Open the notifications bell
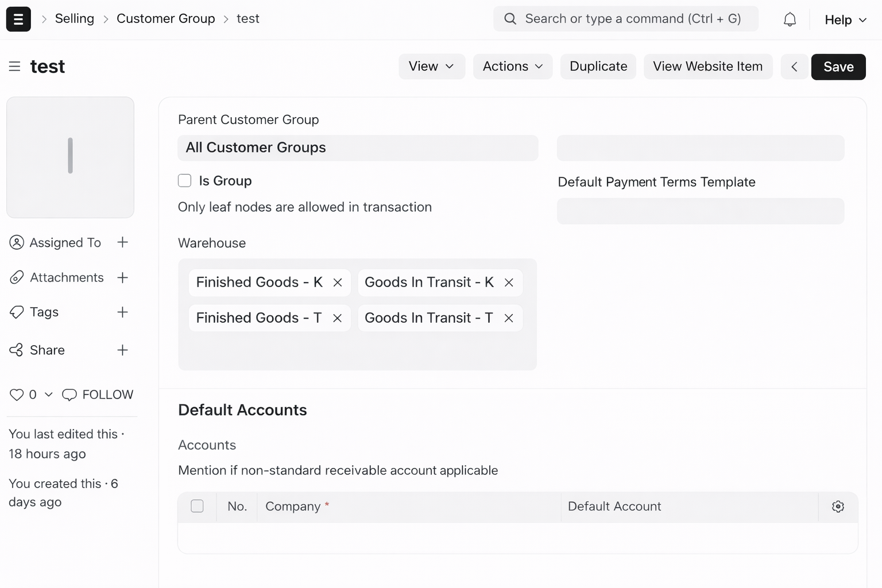Image resolution: width=882 pixels, height=588 pixels. [x=790, y=19]
